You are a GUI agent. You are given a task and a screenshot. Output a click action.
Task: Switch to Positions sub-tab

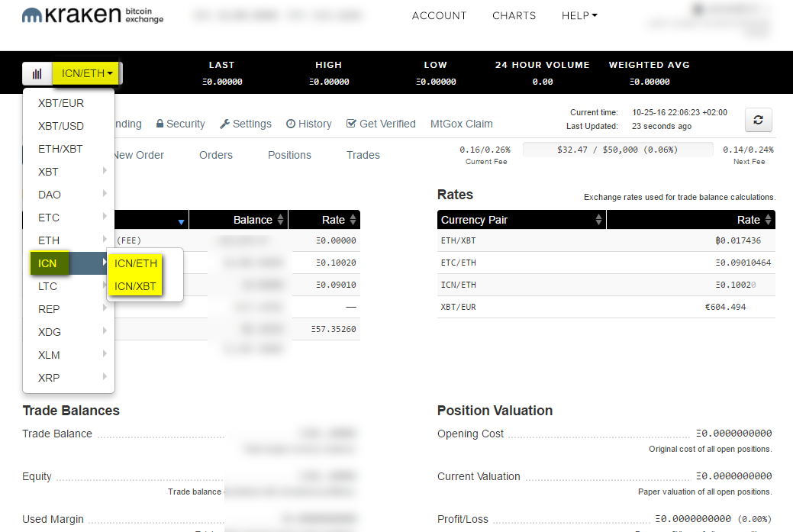(289, 155)
